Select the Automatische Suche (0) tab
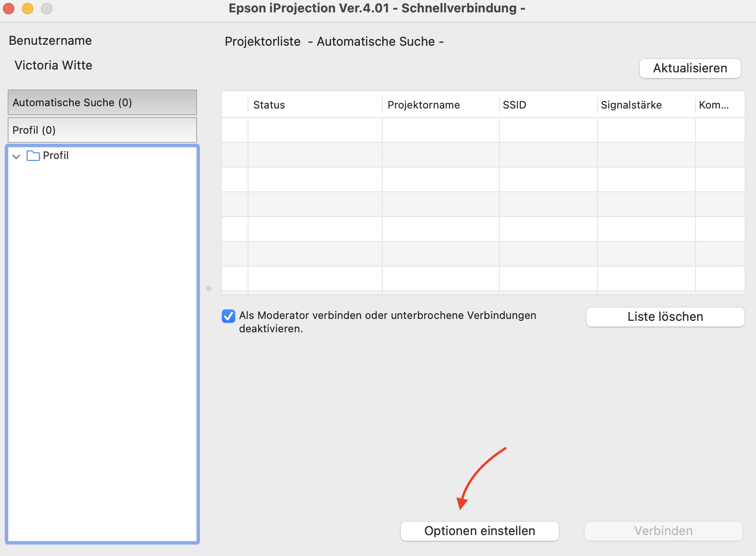This screenshot has width=756, height=556. 102,102
